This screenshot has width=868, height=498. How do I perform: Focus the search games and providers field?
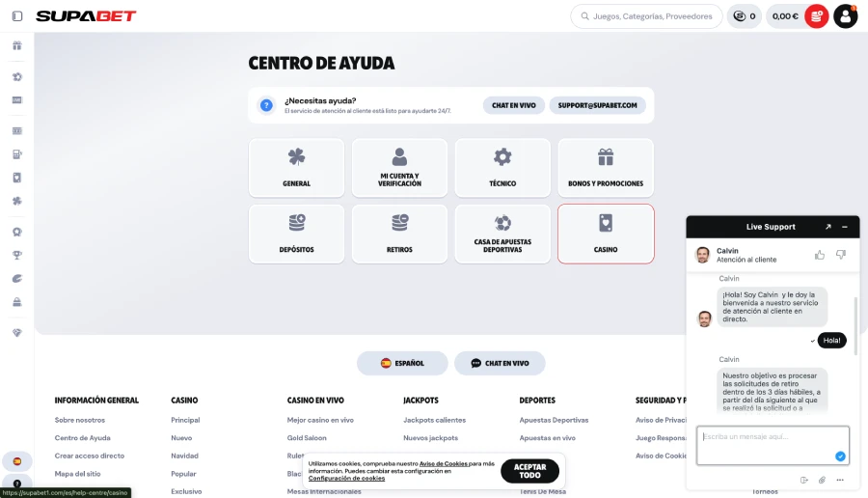click(x=646, y=16)
